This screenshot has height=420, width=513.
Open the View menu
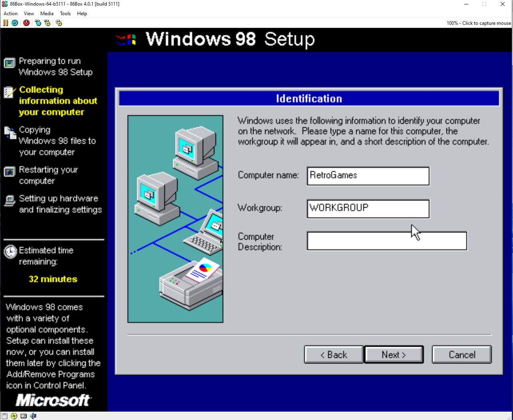coord(29,14)
